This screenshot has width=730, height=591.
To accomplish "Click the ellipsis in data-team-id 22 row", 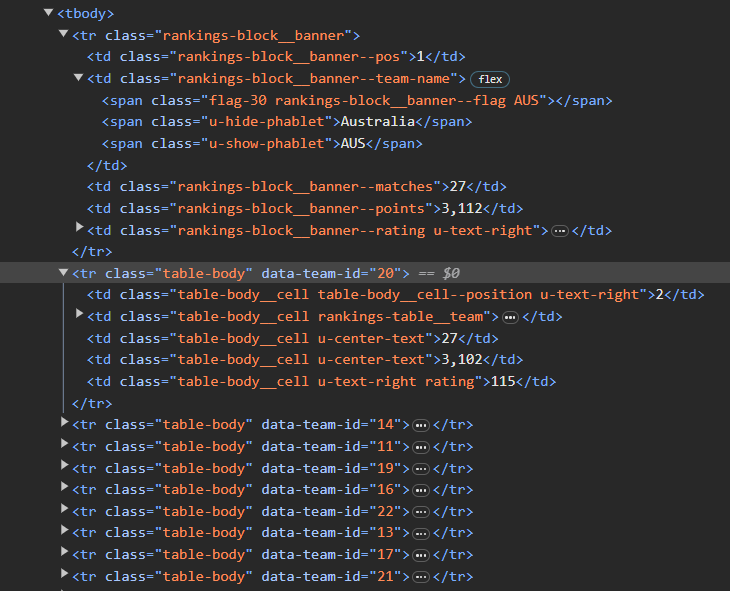I will tap(420, 512).
